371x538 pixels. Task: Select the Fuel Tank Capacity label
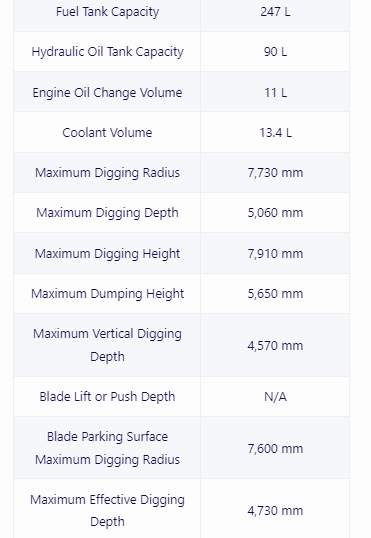[x=107, y=12]
